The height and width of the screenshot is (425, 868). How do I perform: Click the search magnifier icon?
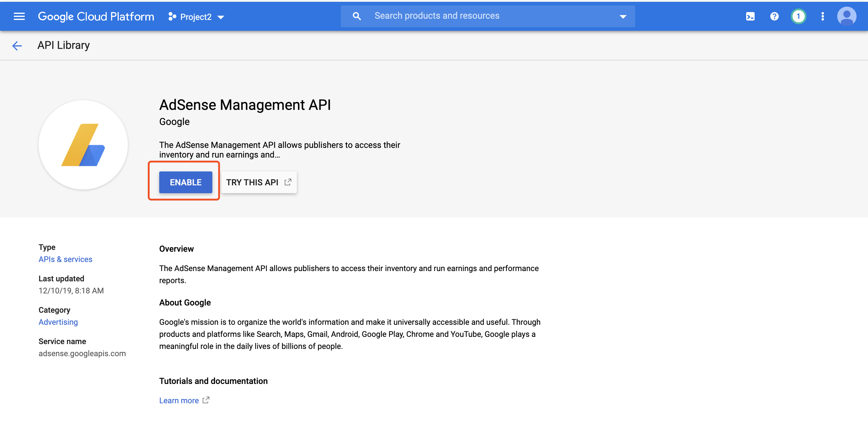pyautogui.click(x=356, y=15)
